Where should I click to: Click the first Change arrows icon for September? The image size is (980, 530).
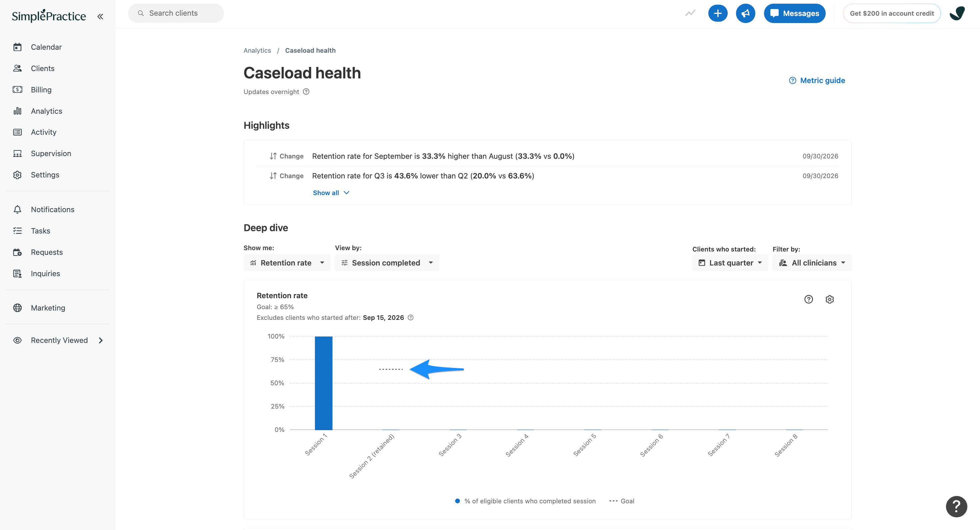[x=273, y=156]
